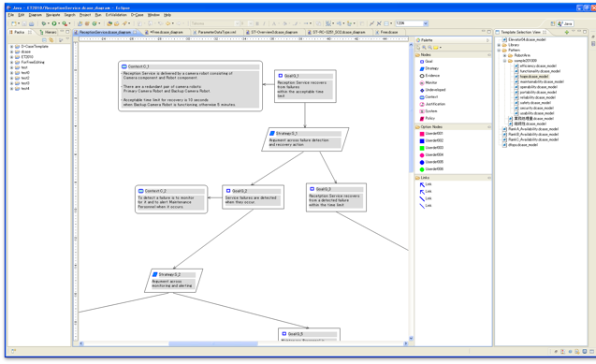Select the pink Userdef001 square swatch
This screenshot has height=364, width=596.
(x=422, y=134)
